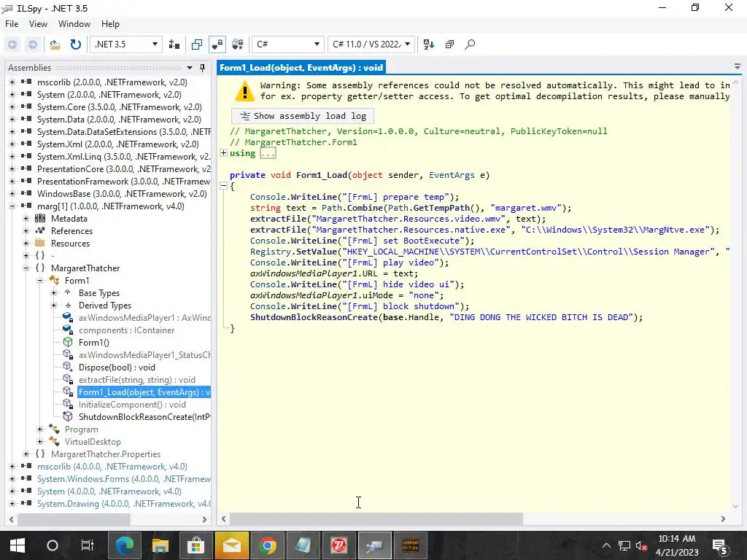
Task: Open the Window menu
Action: [x=74, y=24]
